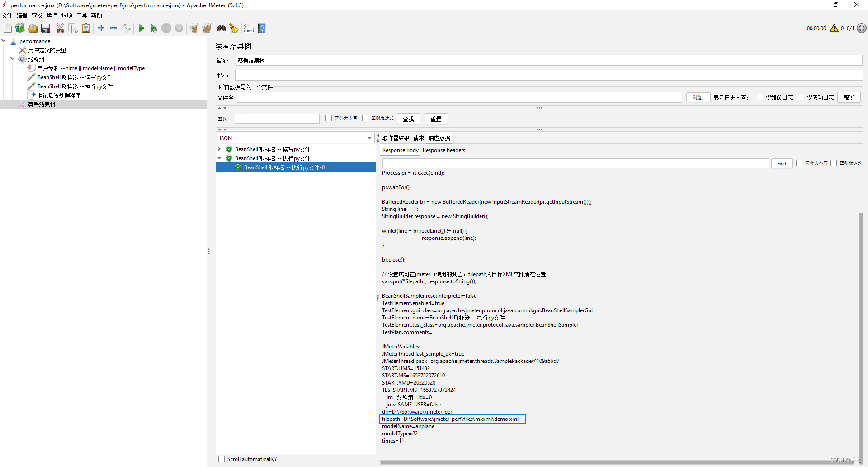The height and width of the screenshot is (467, 868).
Task: Collapse all nodes with the minus icon
Action: point(113,28)
